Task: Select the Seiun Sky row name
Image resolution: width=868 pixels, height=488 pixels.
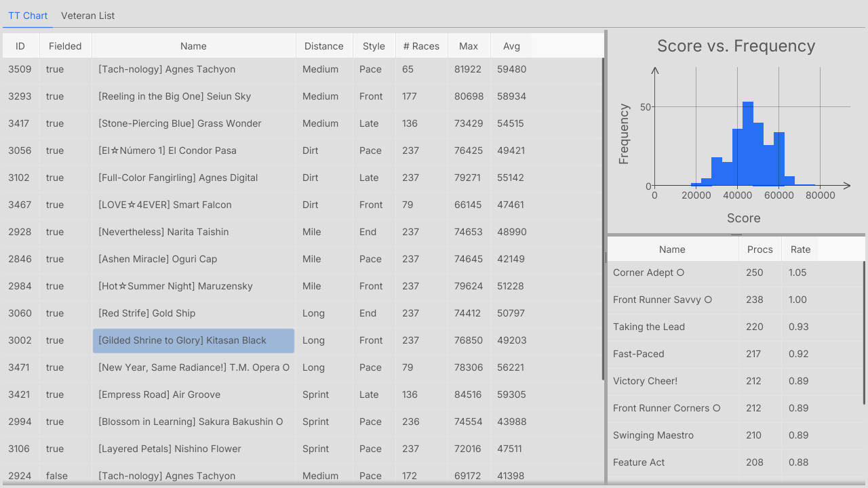Action: pyautogui.click(x=194, y=96)
